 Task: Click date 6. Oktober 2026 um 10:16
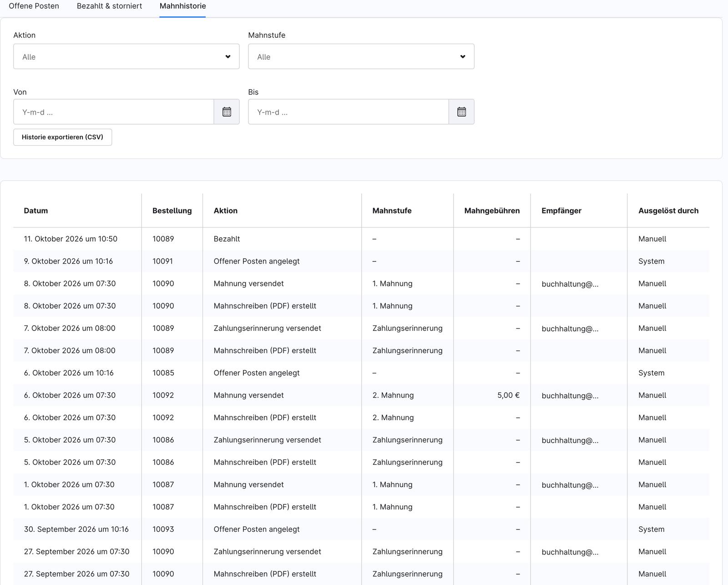[x=69, y=373]
